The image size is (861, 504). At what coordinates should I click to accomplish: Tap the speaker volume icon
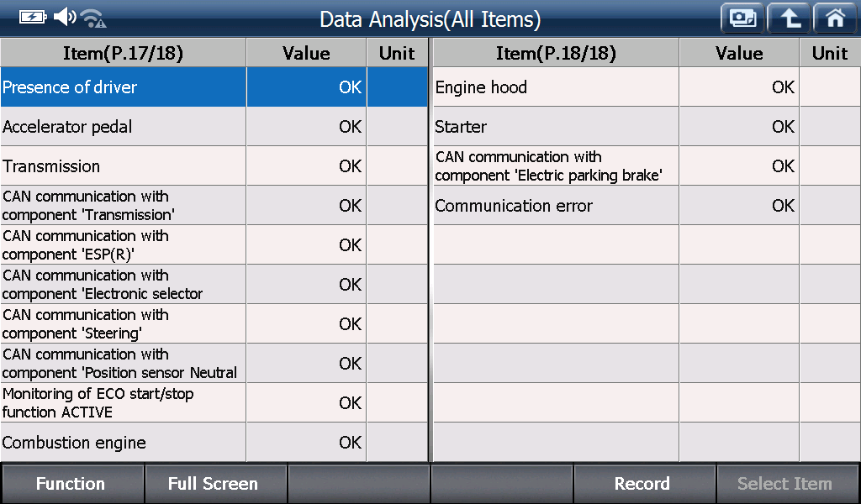click(65, 17)
